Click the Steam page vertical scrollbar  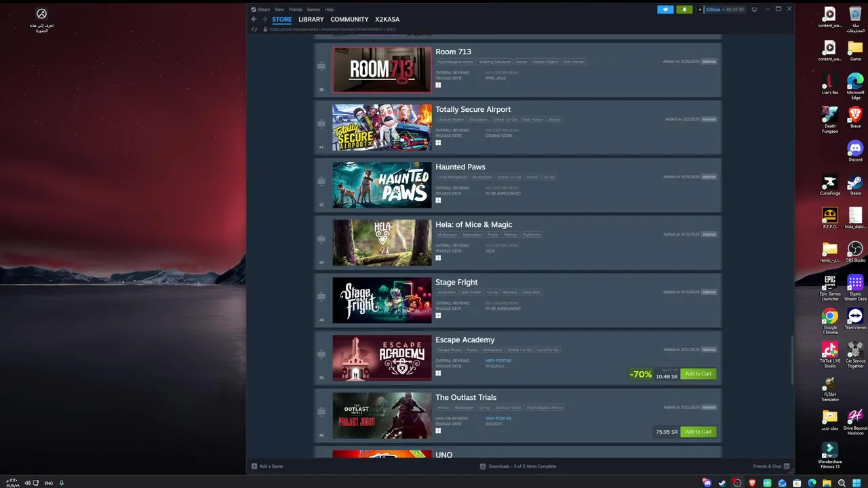click(791, 359)
